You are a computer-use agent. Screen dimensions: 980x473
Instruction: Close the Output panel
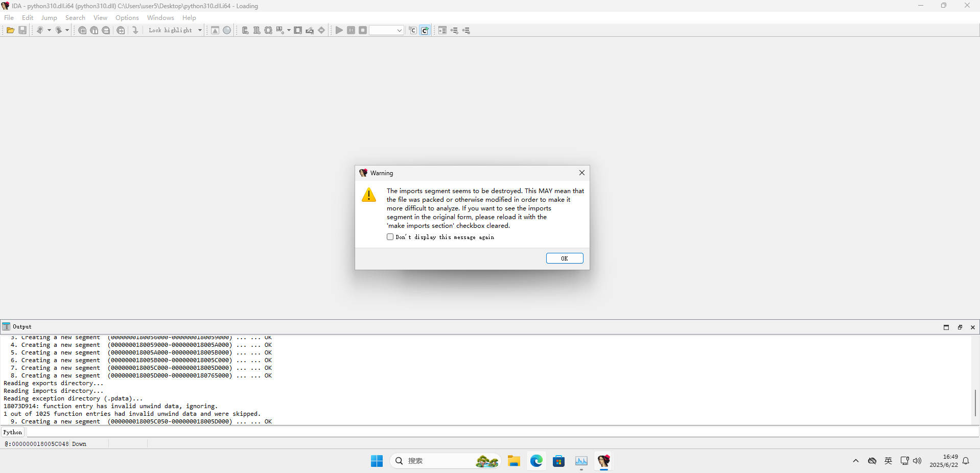973,327
